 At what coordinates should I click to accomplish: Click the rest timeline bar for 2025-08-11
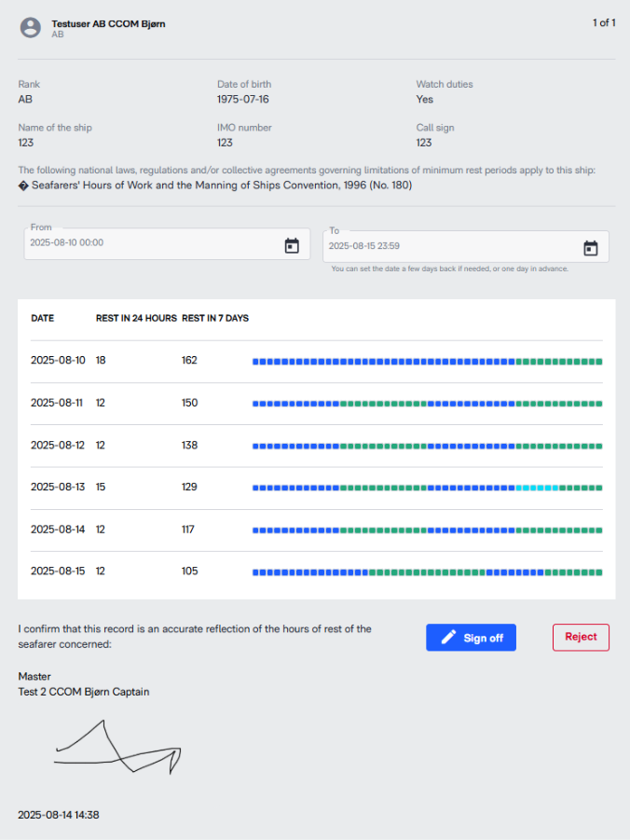tap(428, 404)
